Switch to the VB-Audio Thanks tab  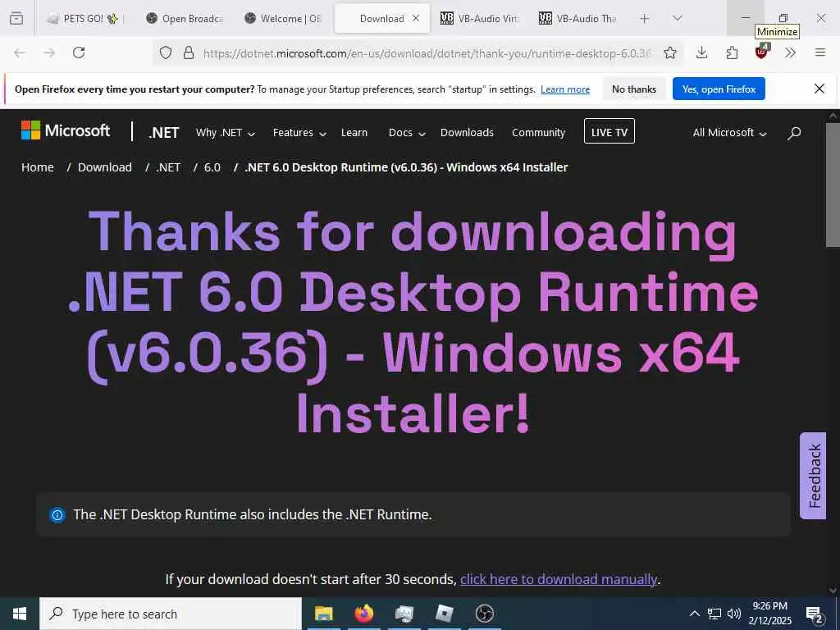577,18
